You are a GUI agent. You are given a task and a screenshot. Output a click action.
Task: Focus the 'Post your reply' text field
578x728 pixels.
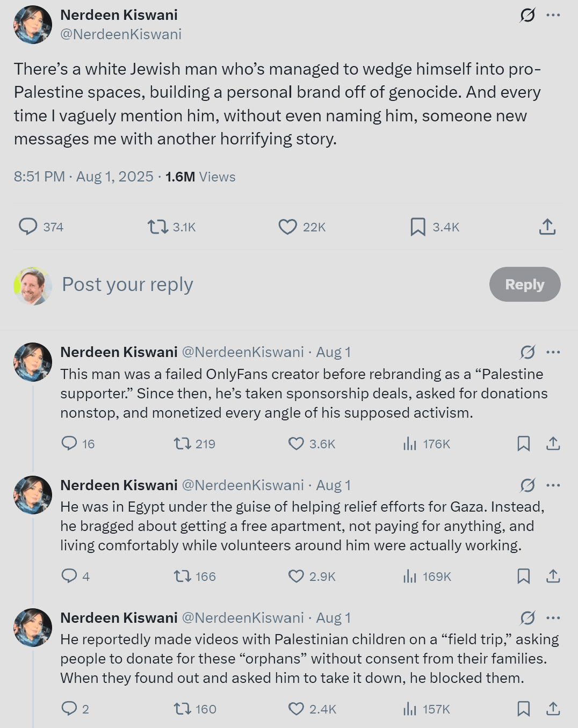point(269,284)
